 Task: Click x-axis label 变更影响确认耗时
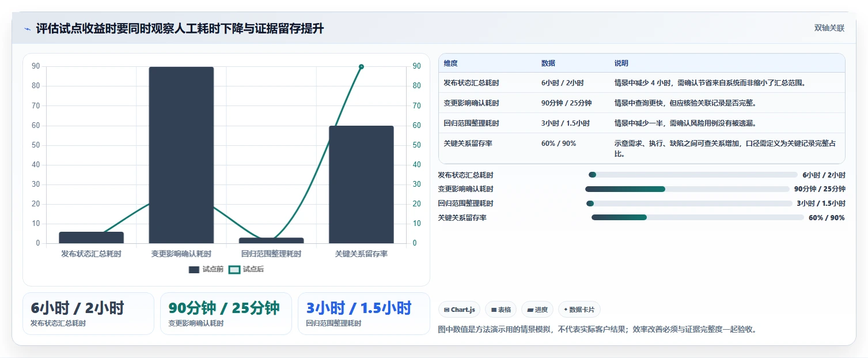[x=181, y=254]
